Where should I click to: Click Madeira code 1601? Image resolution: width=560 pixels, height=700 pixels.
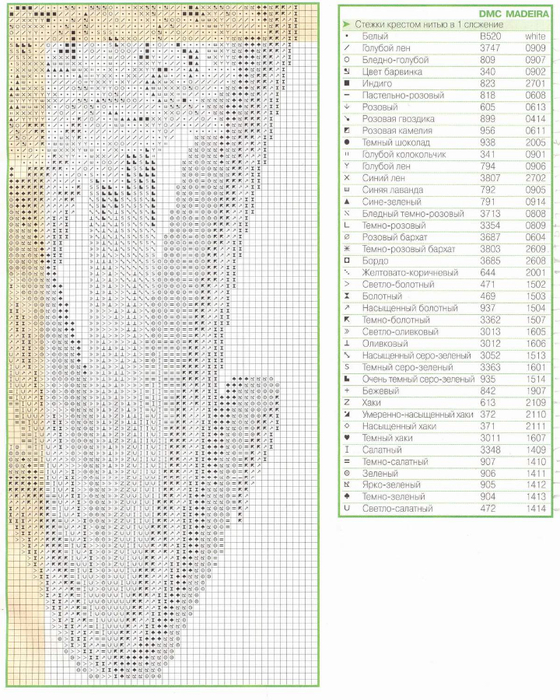point(535,367)
